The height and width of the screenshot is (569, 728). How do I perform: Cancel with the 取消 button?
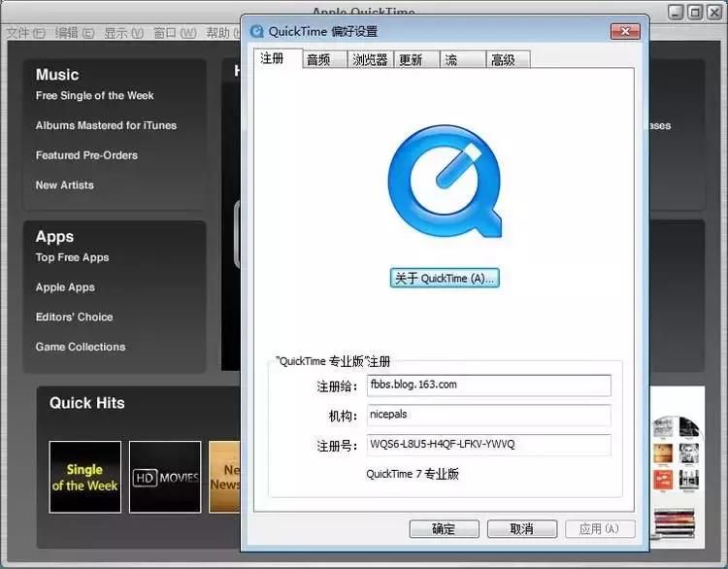(x=522, y=528)
